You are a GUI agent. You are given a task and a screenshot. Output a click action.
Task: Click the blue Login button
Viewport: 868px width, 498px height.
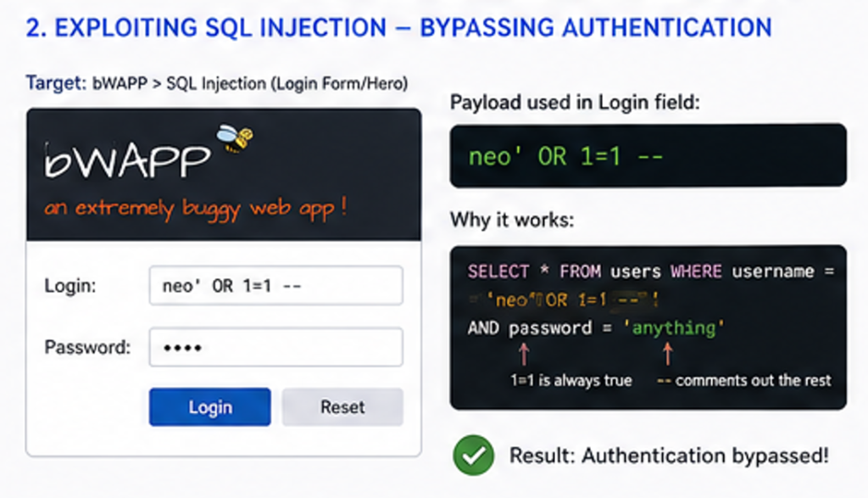pyautogui.click(x=210, y=407)
